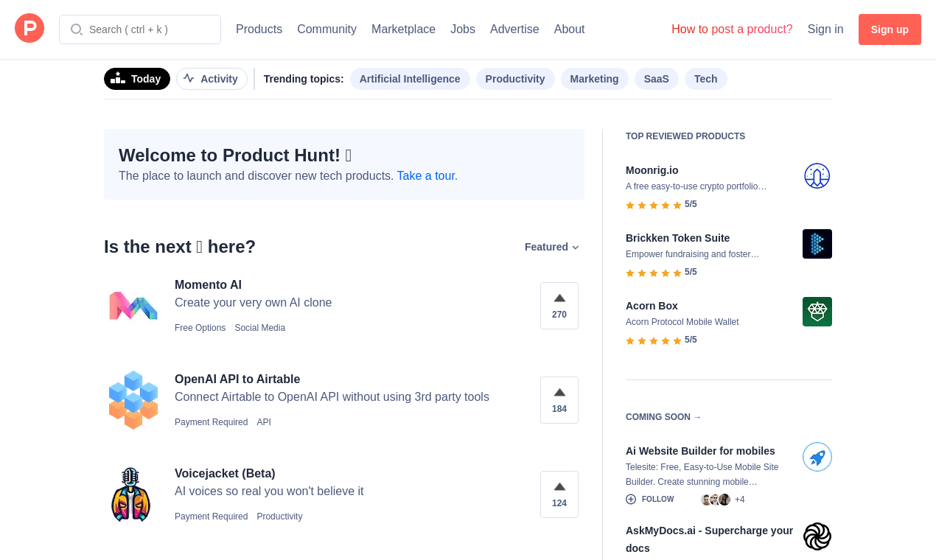936x560 pixels.
Task: Upvote Momento AI
Action: [559, 305]
